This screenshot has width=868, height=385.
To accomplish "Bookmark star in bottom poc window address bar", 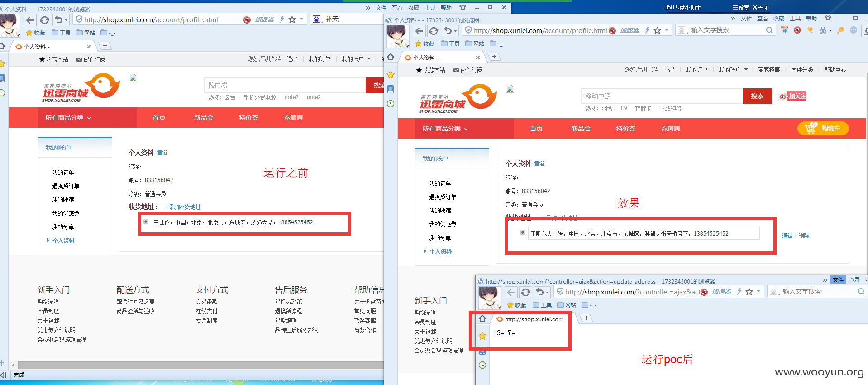I will [x=749, y=292].
